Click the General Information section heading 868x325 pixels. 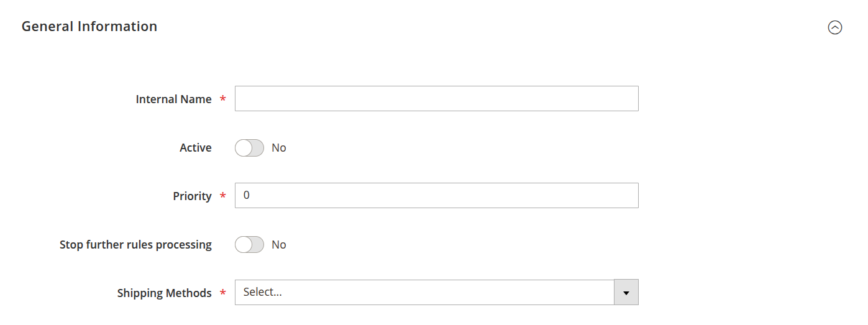pos(89,27)
